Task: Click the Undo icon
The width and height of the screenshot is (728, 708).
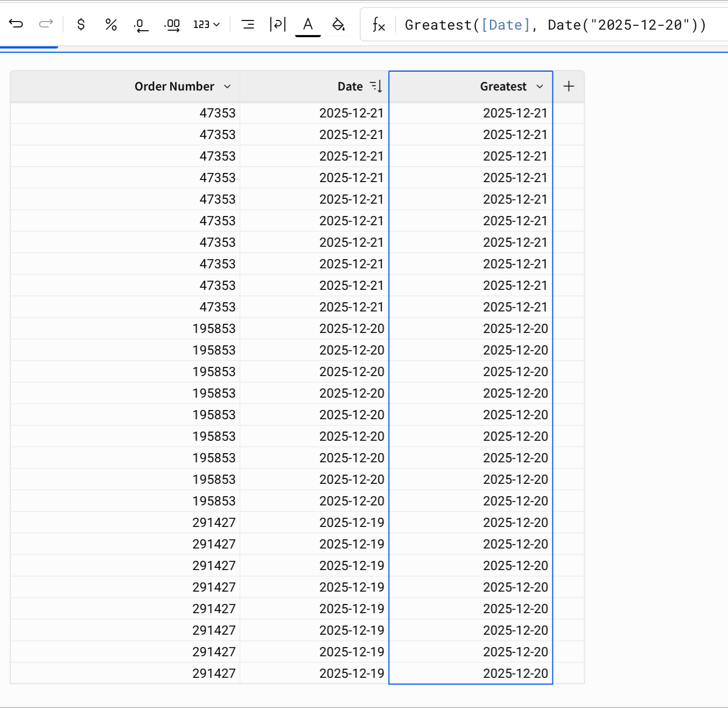Action: pyautogui.click(x=16, y=24)
